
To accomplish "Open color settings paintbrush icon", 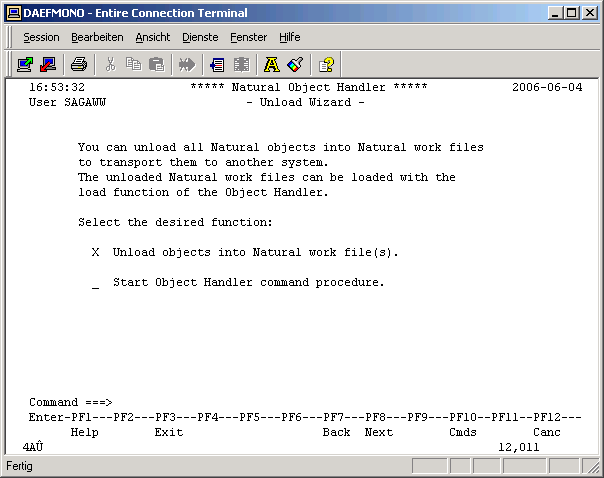I will [x=295, y=64].
